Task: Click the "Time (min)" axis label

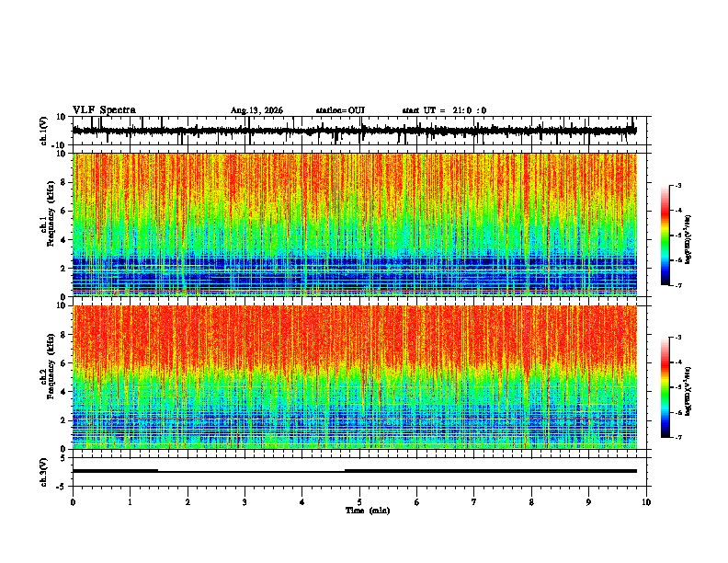Action: coord(368,511)
